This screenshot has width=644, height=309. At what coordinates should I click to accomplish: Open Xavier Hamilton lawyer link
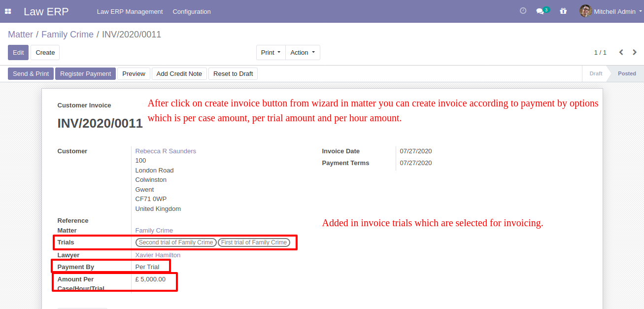coord(158,255)
